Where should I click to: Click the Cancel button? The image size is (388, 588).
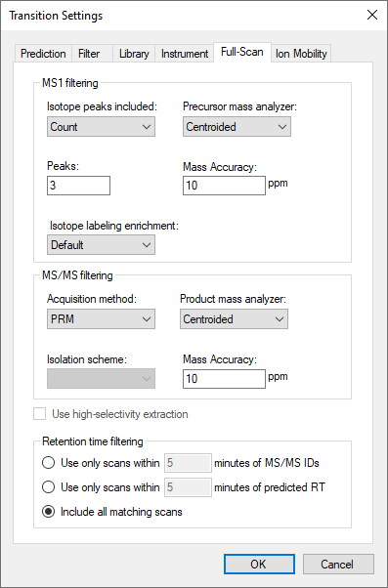pos(338,564)
